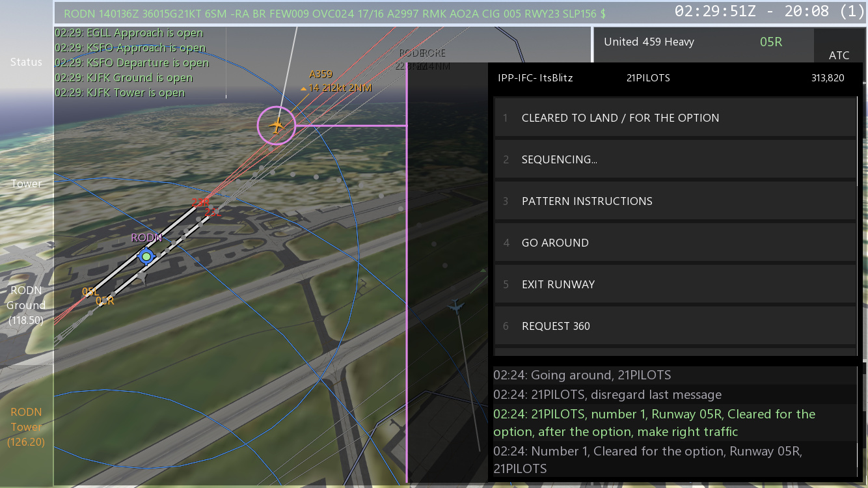
Task: Select the Exit Runway command
Action: [x=675, y=284]
